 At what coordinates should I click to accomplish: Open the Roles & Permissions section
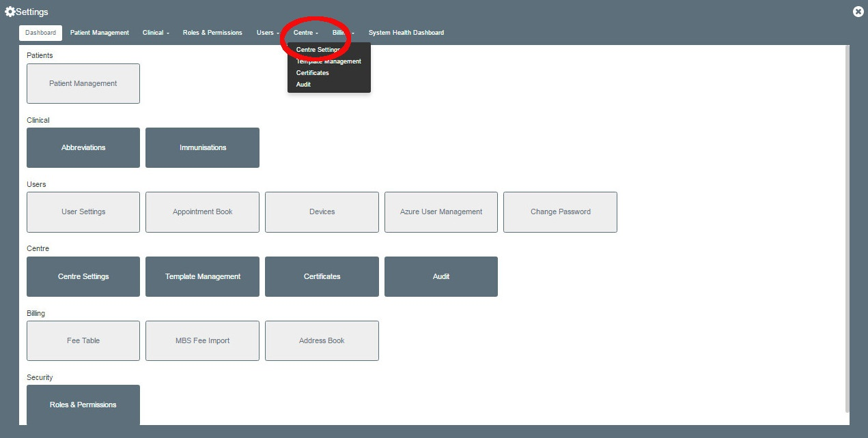(x=83, y=405)
